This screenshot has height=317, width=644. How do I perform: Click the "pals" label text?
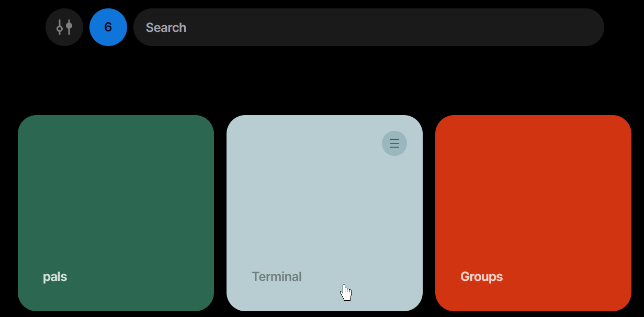(55, 277)
